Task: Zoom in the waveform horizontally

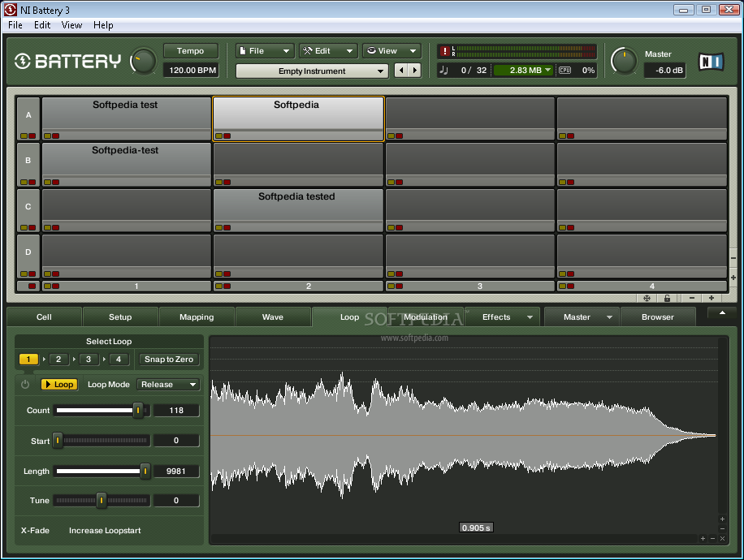Action: pyautogui.click(x=703, y=538)
